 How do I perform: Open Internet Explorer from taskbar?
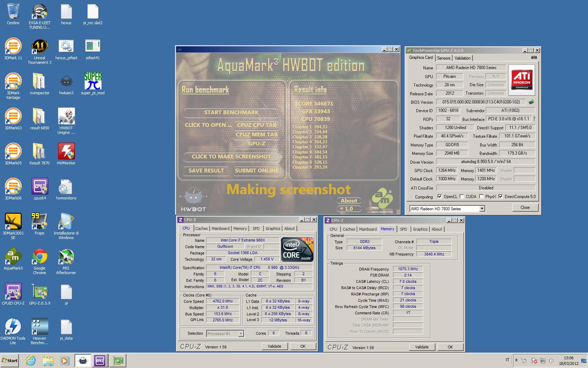point(31,360)
